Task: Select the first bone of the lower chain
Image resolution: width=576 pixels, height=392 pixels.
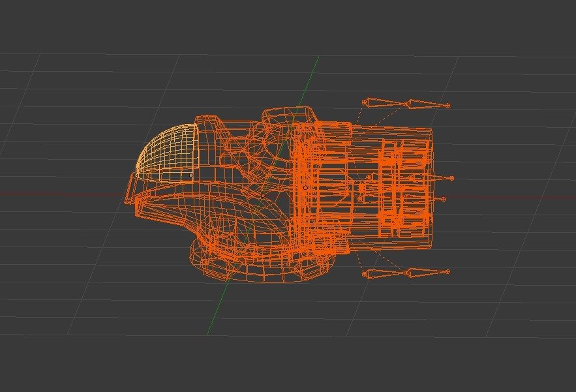Action: click(x=386, y=273)
